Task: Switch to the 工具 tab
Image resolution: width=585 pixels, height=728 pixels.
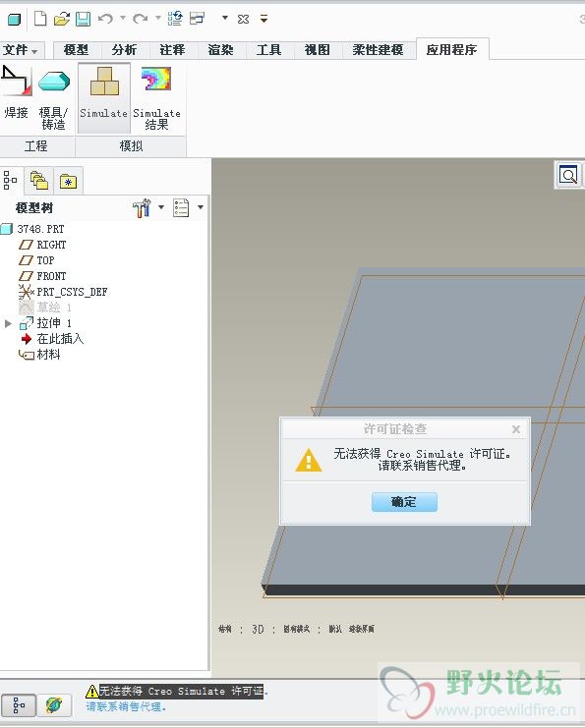Action: coord(269,50)
